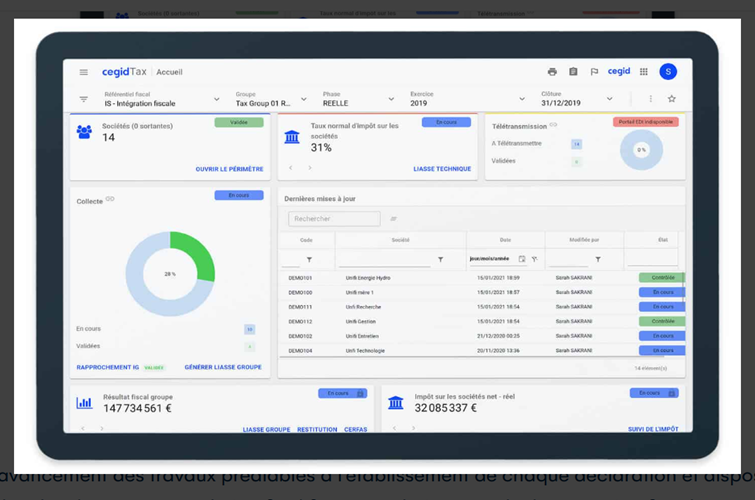This screenshot has height=500, width=755.
Task: Open the apps grid launcher
Action: click(x=644, y=72)
